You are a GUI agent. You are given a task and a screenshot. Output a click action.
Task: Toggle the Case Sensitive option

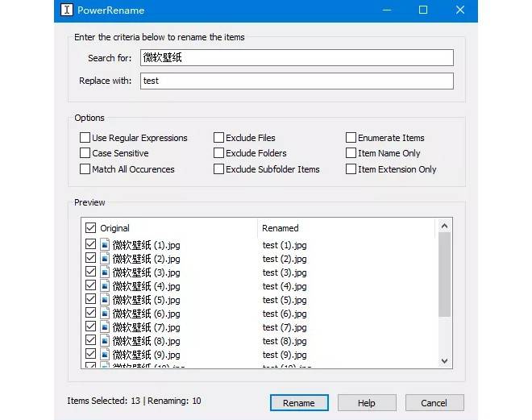[85, 153]
